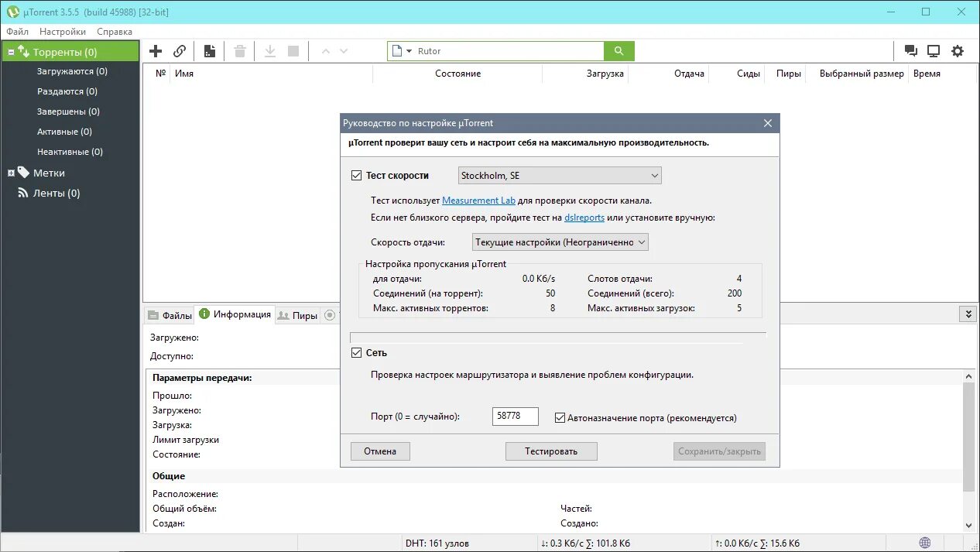Select Завершены (0) in sidebar
Image resolution: width=980 pixels, height=552 pixels.
click(68, 111)
